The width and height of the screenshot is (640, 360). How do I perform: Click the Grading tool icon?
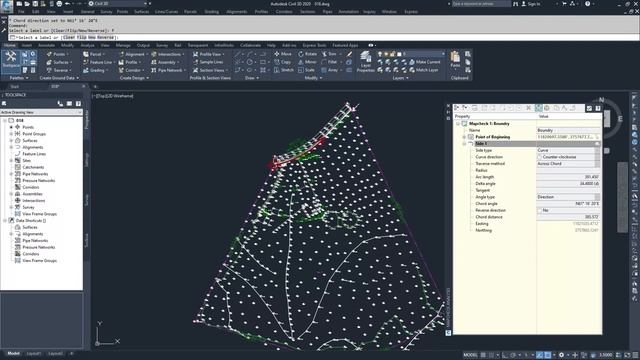tap(86, 70)
